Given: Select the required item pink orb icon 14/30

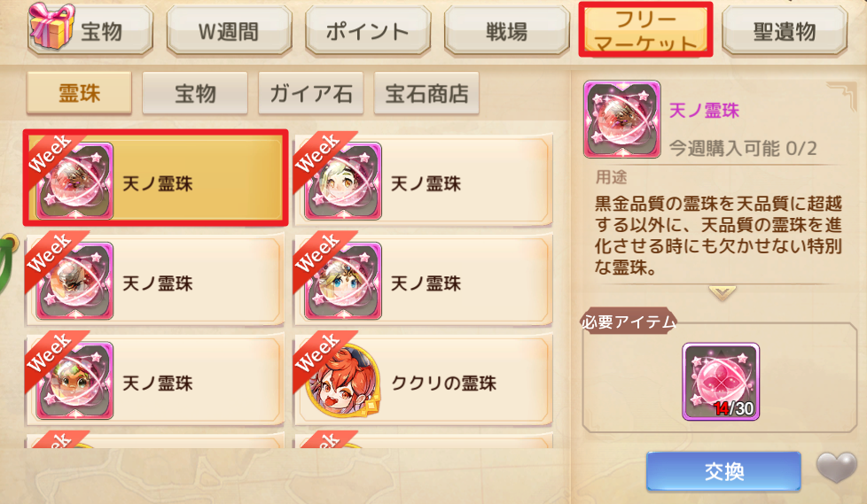Looking at the screenshot, I should click(x=721, y=381).
